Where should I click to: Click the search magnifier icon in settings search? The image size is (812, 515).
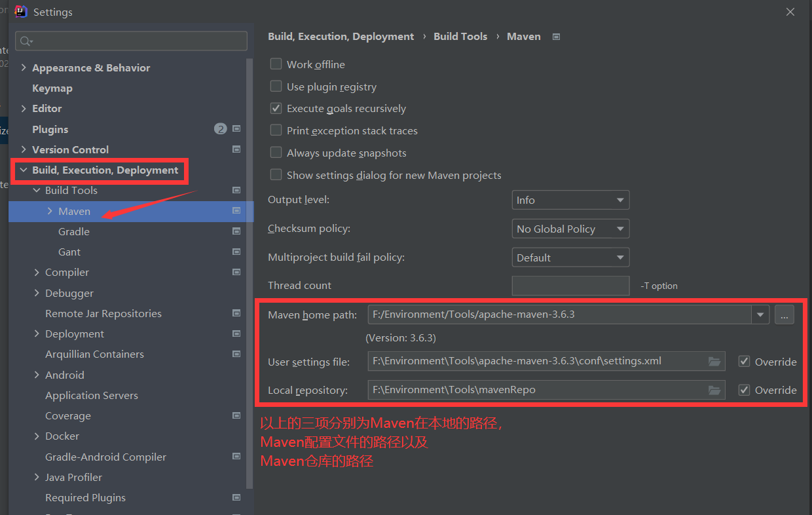(25, 41)
